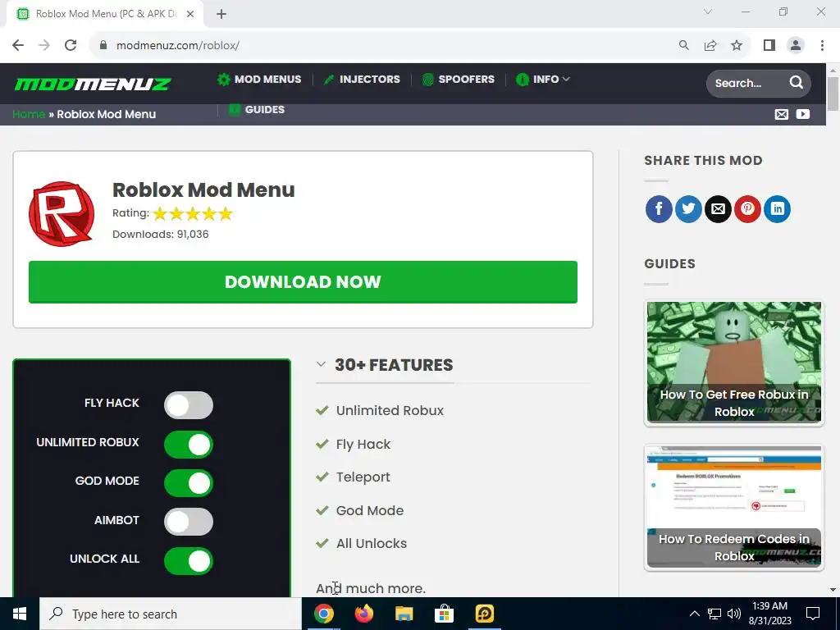Click the yellow app icon on taskbar

click(x=484, y=614)
